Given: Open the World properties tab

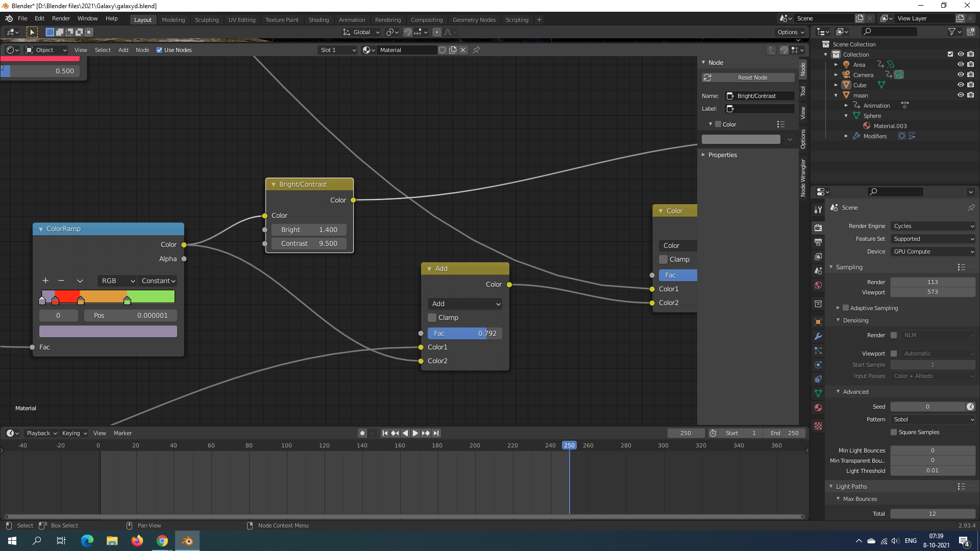Looking at the screenshot, I should [x=818, y=285].
